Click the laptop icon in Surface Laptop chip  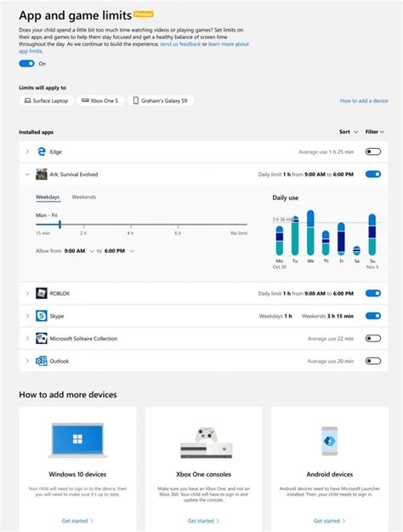(x=27, y=100)
